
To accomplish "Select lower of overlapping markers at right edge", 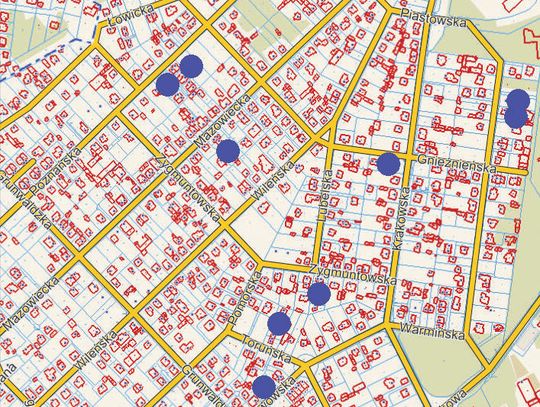I will [516, 117].
